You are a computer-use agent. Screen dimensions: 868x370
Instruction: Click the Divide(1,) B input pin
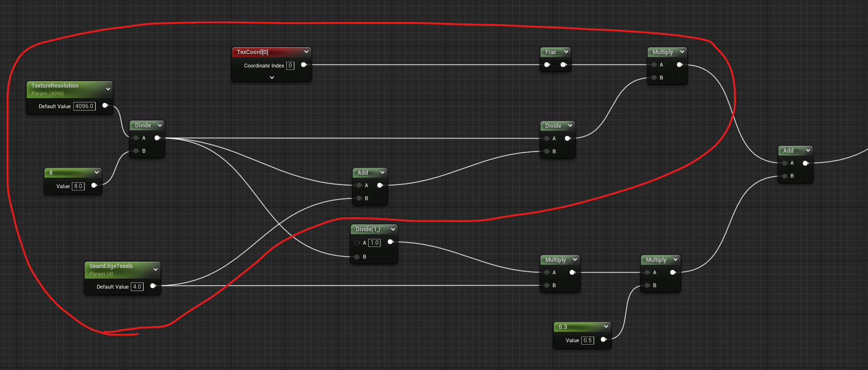(357, 257)
